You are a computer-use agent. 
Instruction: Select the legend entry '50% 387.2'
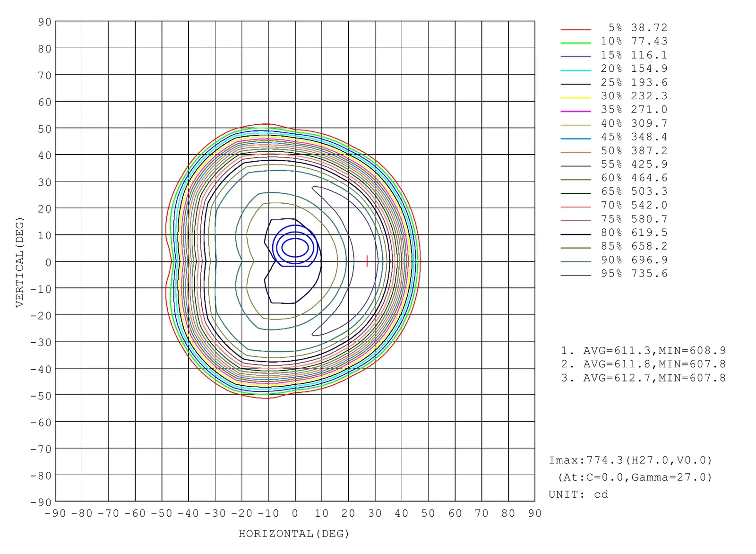coord(614,151)
